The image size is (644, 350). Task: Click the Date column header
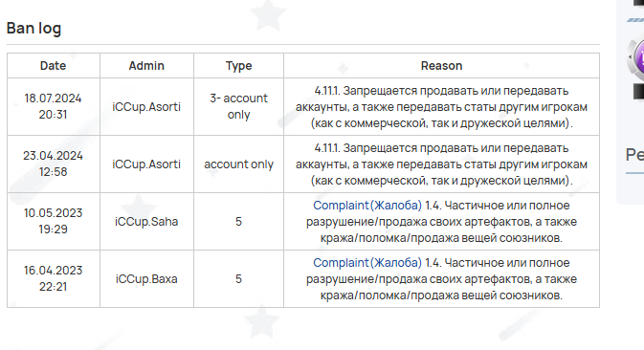coord(53,66)
